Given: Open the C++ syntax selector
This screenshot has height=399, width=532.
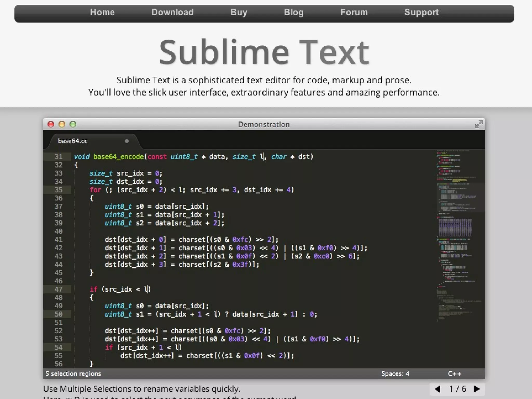Looking at the screenshot, I should (x=455, y=374).
